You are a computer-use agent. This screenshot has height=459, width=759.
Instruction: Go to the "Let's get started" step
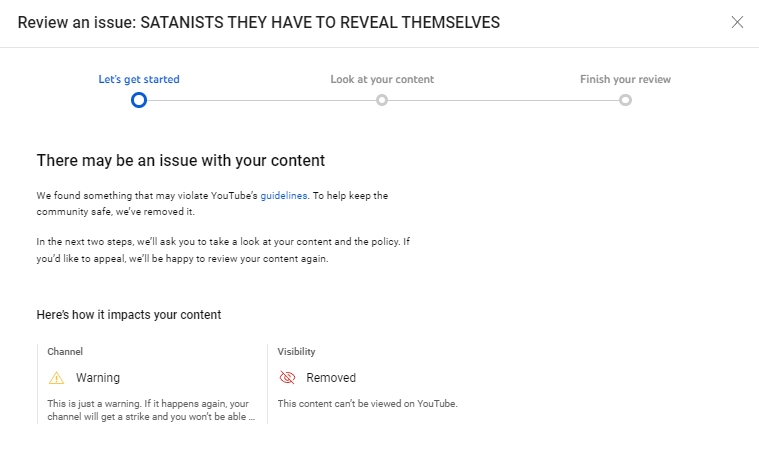point(139,79)
